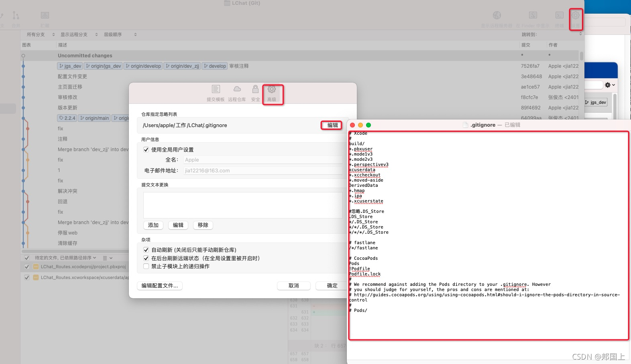Toggle the select-all pending files checkbox
This screenshot has height=364, width=631.
27,258
